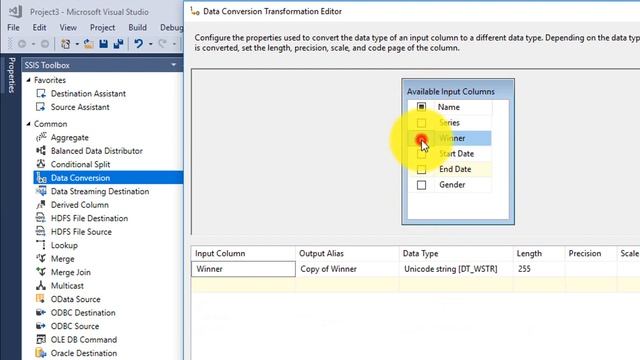Open the New Project dropdown arrow
The height and width of the screenshot is (360, 640).
coord(77,44)
